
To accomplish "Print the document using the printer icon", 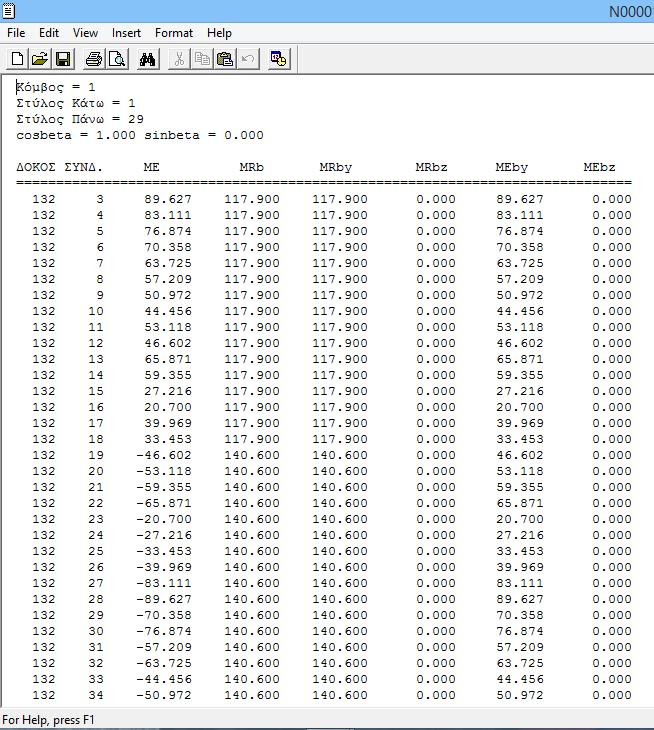I will 94,59.
